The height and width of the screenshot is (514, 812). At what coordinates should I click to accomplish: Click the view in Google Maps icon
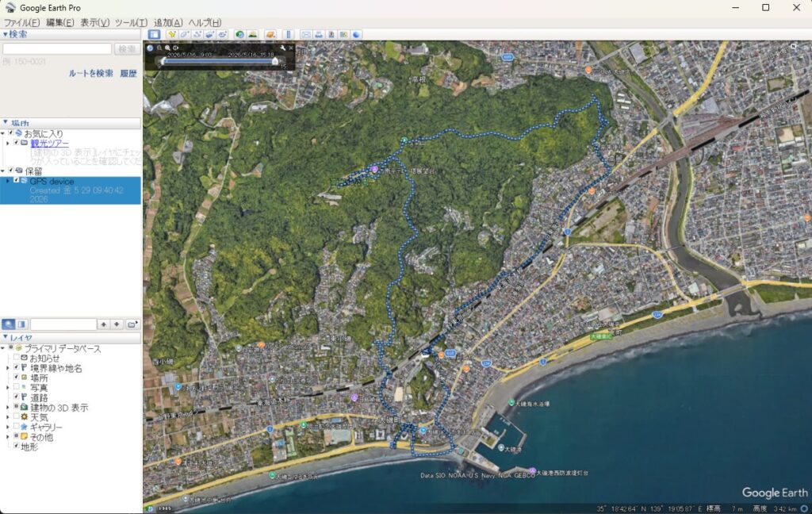[x=344, y=34]
